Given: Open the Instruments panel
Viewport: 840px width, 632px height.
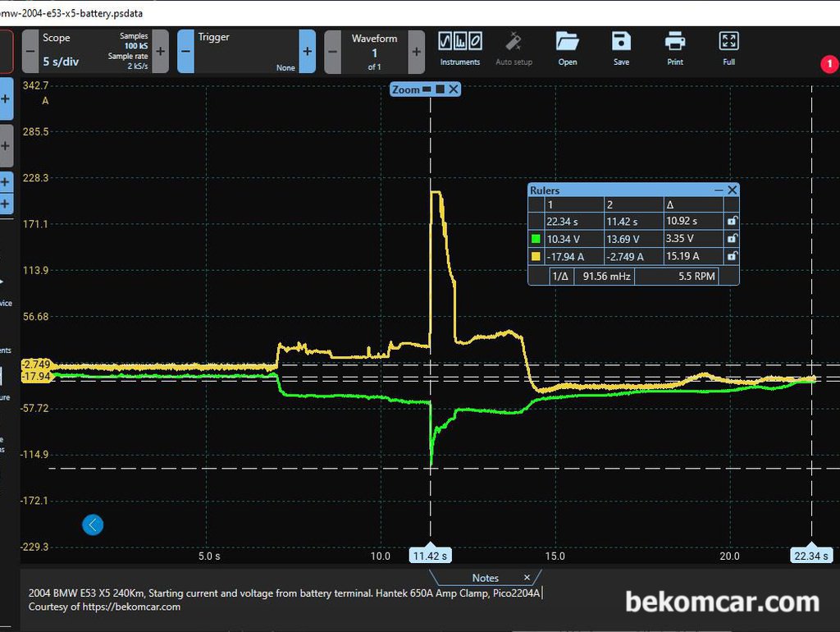Looking at the screenshot, I should 459,49.
